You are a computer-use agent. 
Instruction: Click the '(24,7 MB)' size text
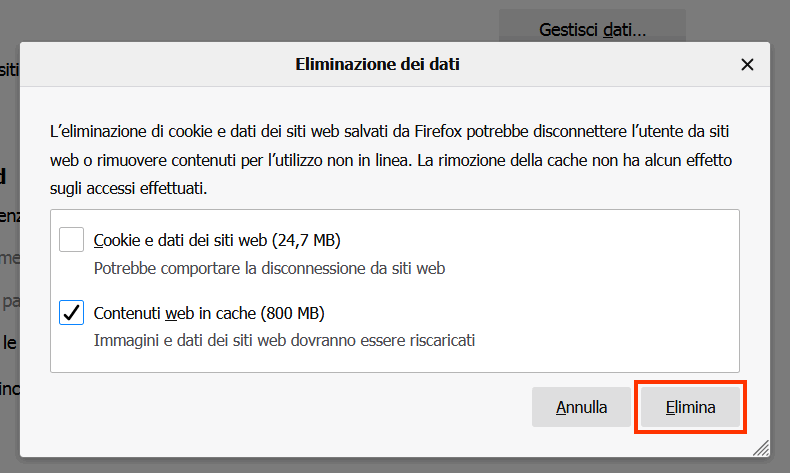coord(307,240)
